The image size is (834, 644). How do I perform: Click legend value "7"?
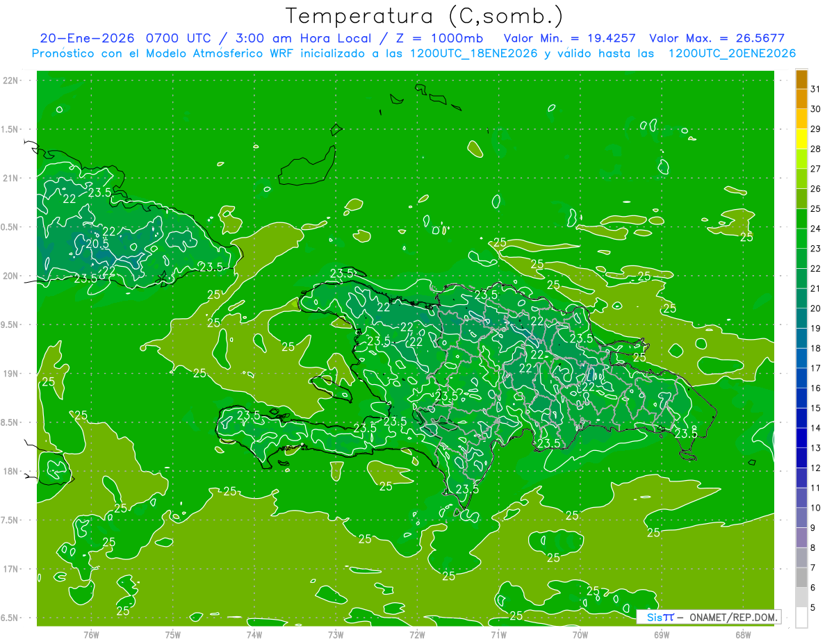tap(813, 568)
